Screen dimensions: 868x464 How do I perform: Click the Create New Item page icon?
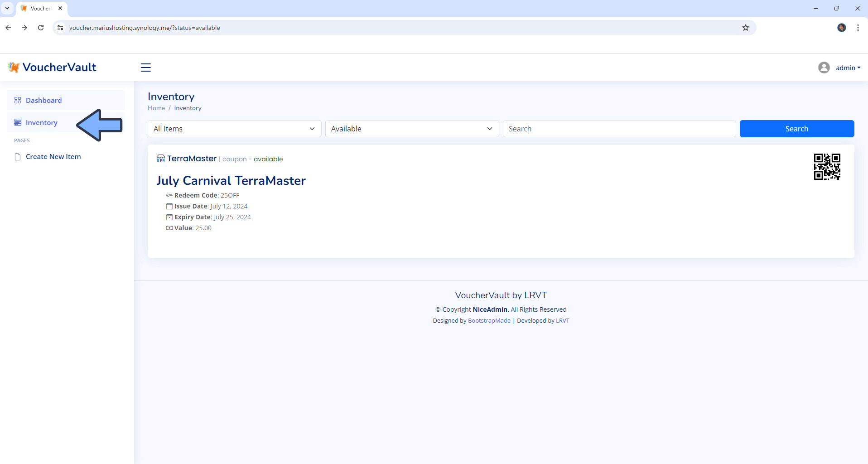[x=18, y=157]
